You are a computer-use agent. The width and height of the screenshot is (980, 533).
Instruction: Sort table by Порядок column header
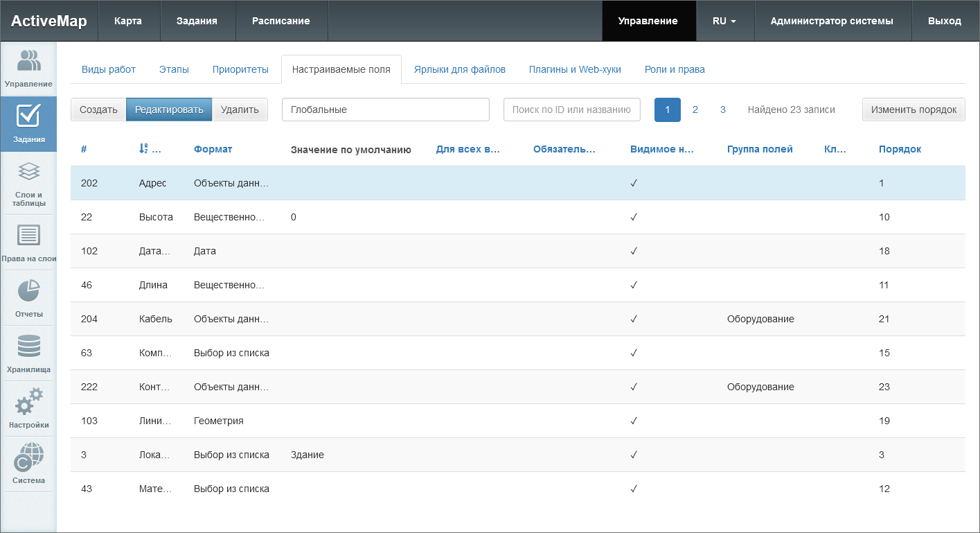[x=900, y=149]
